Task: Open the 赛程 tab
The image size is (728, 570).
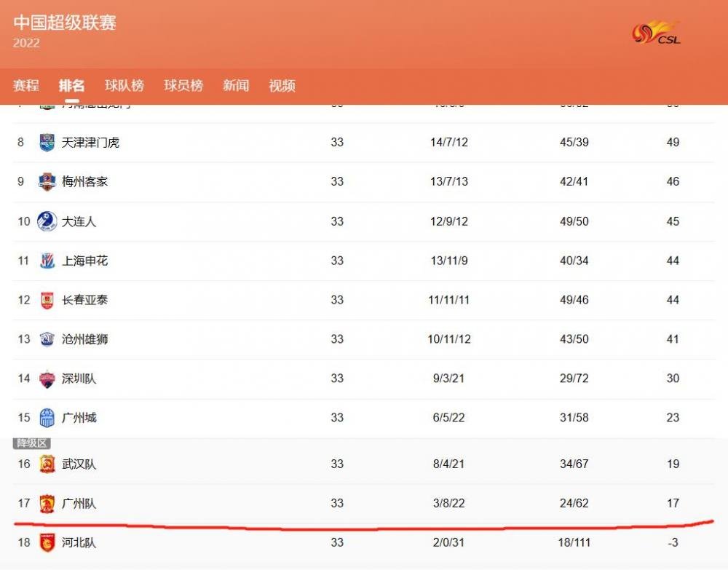Action: [26, 85]
